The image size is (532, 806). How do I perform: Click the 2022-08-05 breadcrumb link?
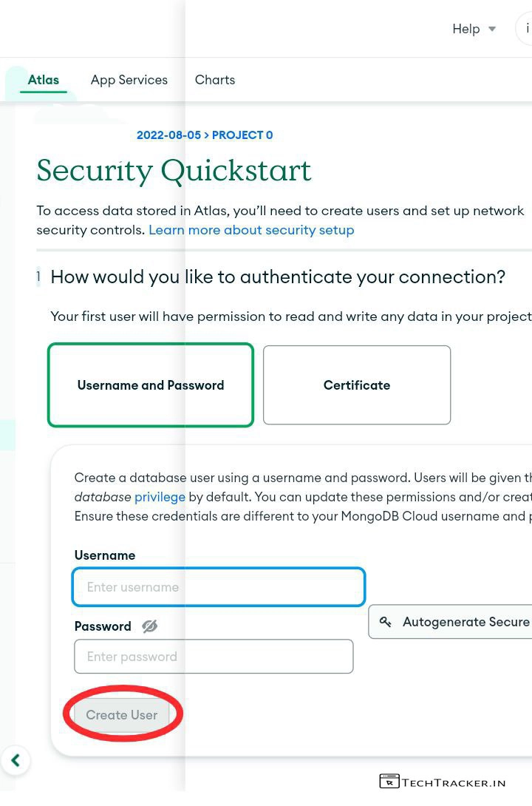pyautogui.click(x=168, y=135)
